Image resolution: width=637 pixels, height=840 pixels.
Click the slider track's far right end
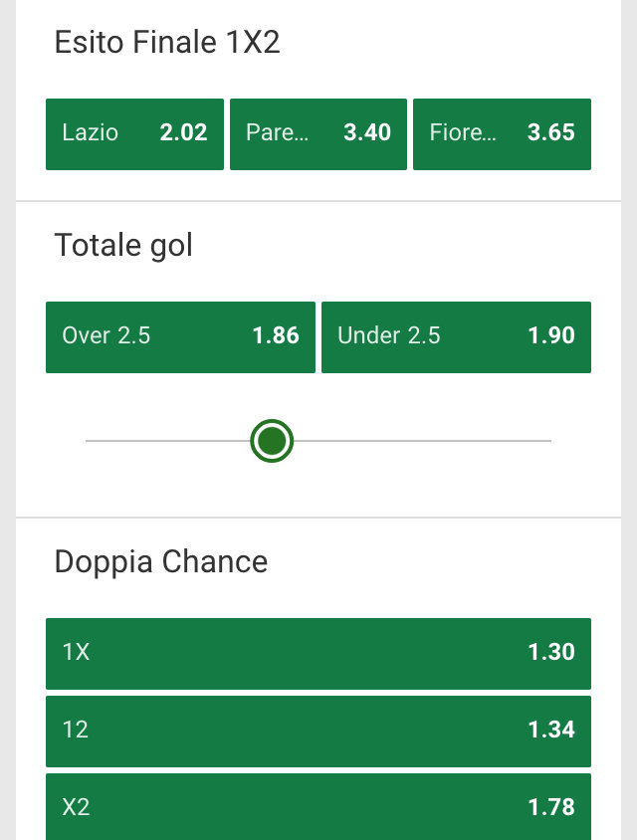tap(547, 440)
